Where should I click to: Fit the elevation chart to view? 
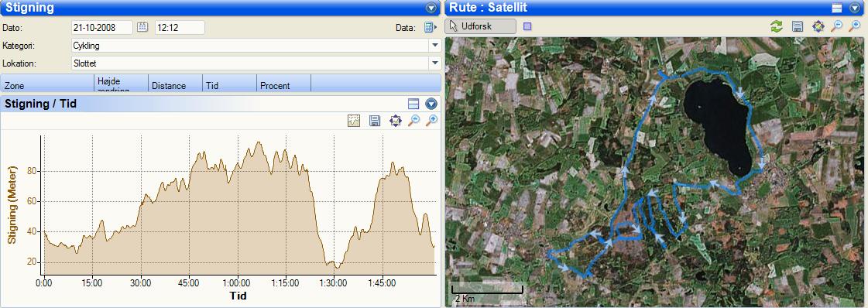395,121
